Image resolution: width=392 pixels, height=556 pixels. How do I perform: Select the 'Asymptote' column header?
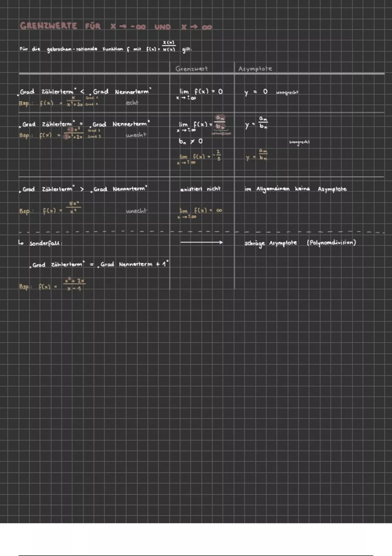click(255, 69)
